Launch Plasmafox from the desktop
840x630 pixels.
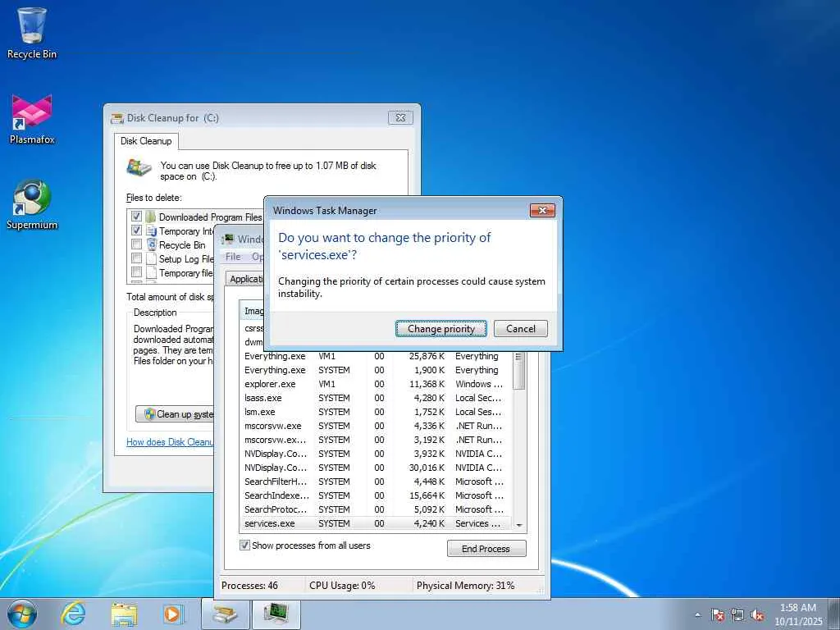(x=32, y=119)
